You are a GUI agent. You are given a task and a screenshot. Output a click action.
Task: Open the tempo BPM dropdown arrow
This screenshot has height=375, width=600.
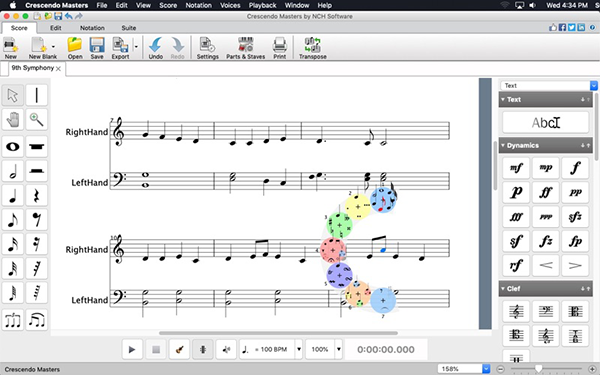299,349
